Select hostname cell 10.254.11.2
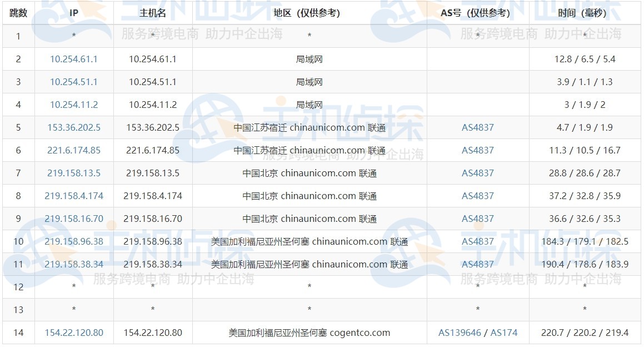Screen dimensions: 644x347 coord(153,105)
